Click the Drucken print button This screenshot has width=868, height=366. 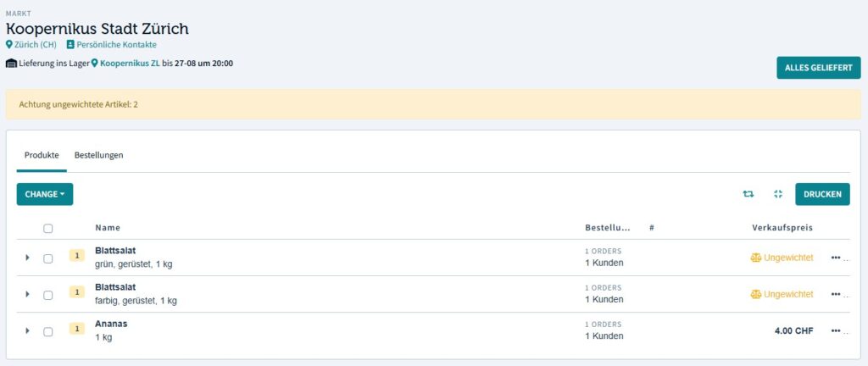(822, 194)
